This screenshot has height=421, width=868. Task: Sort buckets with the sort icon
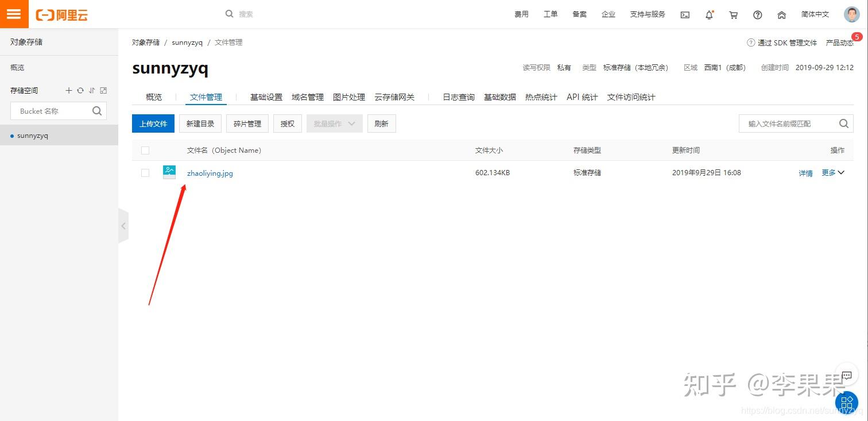point(92,91)
